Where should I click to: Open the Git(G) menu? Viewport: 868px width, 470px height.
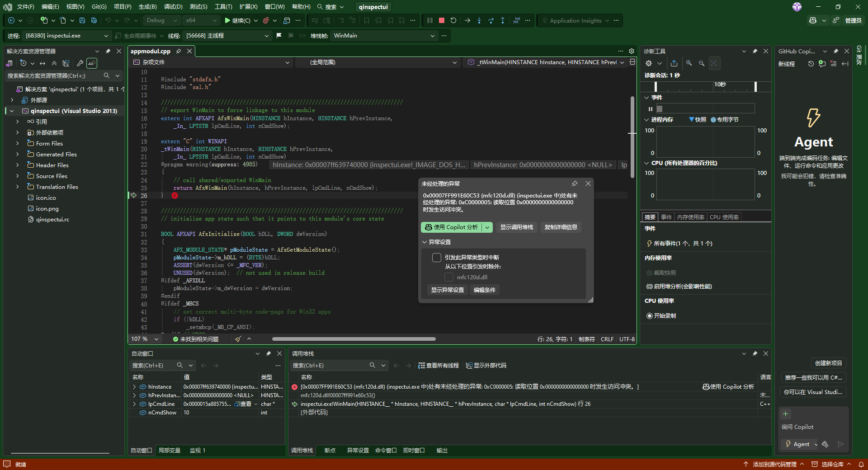click(99, 7)
